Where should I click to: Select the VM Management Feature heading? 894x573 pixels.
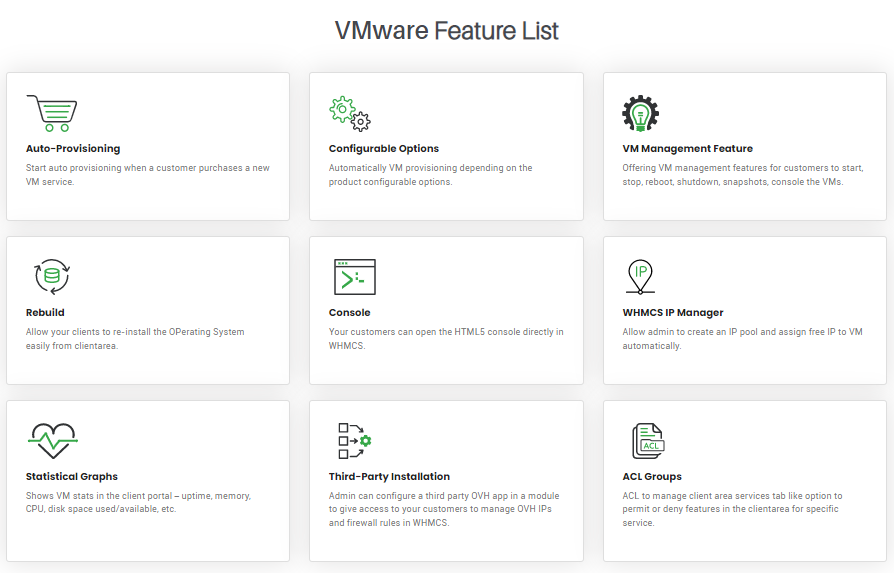(x=688, y=148)
